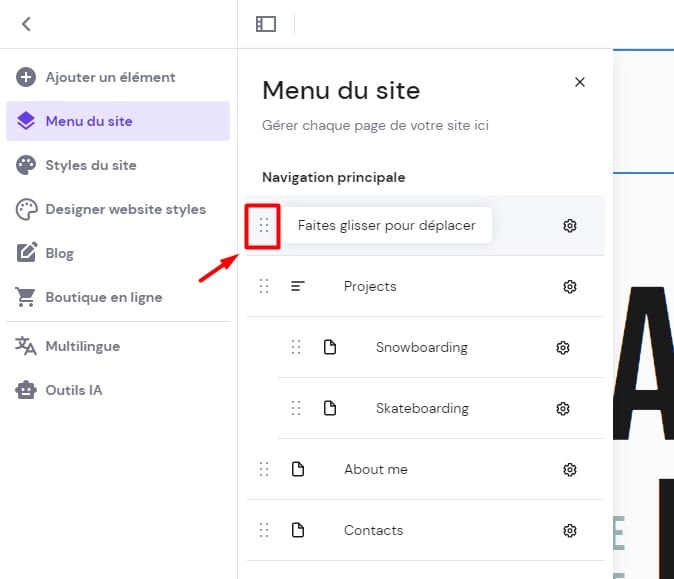Click the palette icon of Styles du site

click(x=26, y=165)
